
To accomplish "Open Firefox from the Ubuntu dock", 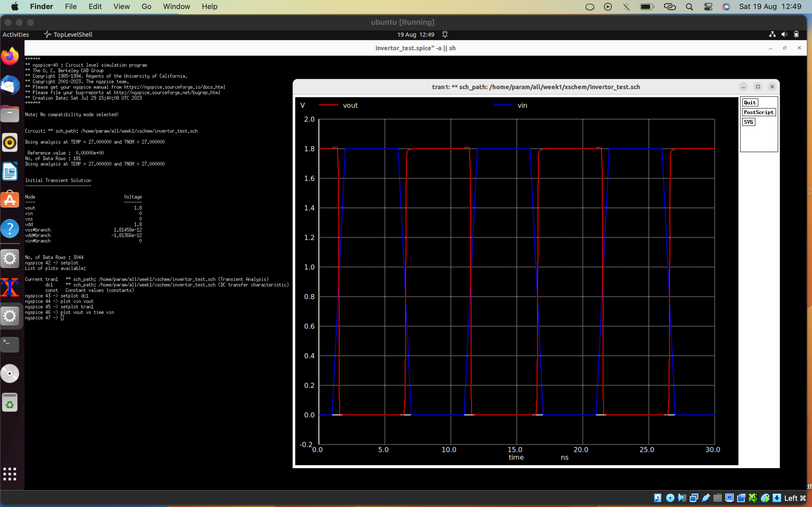I will (x=10, y=56).
